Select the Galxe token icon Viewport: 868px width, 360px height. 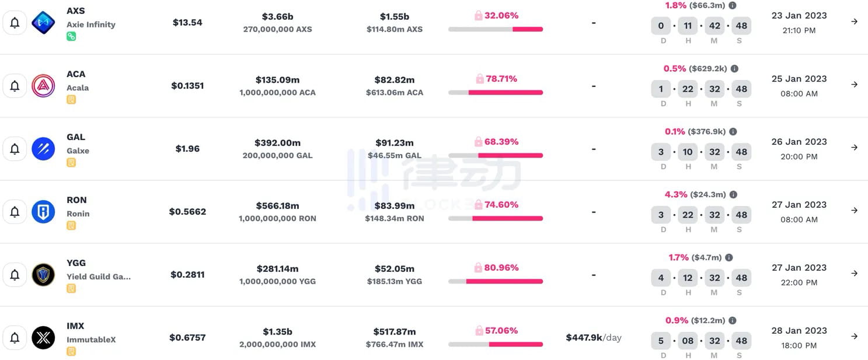pyautogui.click(x=43, y=149)
